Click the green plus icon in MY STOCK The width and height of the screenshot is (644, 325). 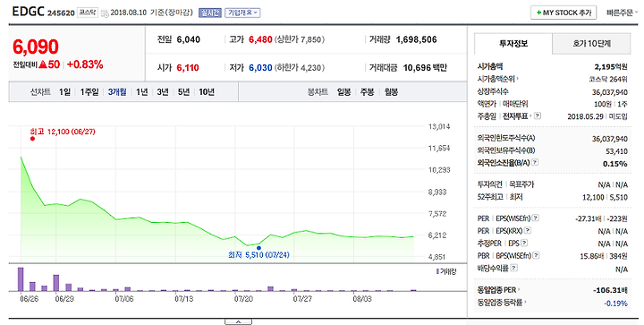click(x=538, y=13)
